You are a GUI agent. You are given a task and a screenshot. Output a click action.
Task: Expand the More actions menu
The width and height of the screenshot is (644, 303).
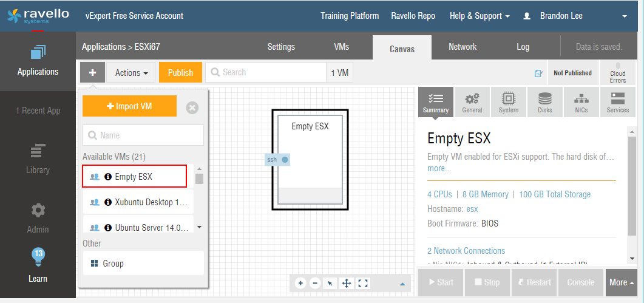621,282
